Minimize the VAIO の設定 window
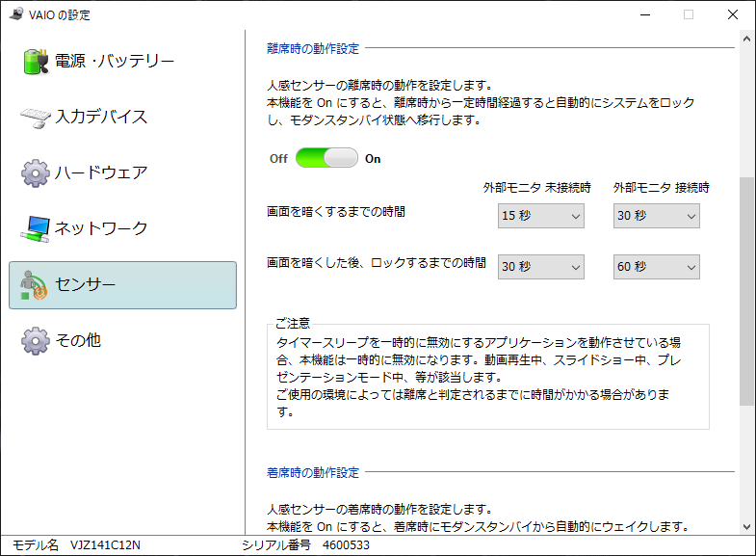756x556 pixels. (x=645, y=15)
